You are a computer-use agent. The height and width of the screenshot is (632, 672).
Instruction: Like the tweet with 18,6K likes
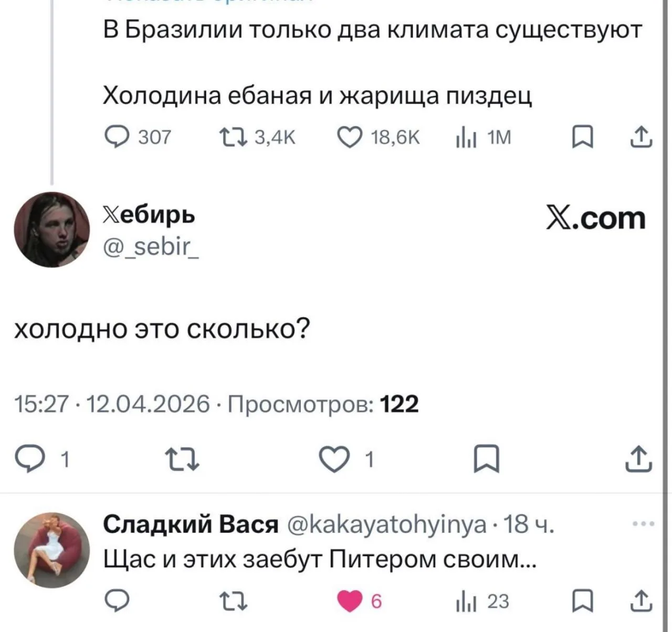point(349,137)
